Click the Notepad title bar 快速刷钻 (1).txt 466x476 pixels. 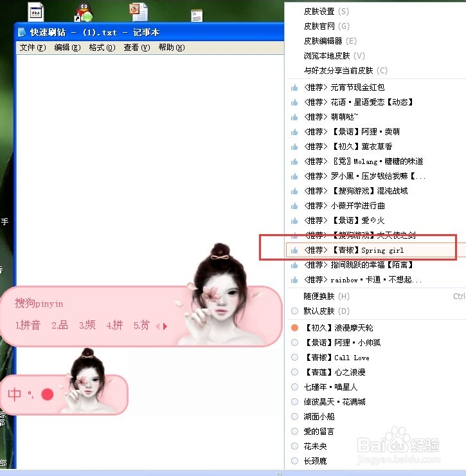[x=94, y=32]
